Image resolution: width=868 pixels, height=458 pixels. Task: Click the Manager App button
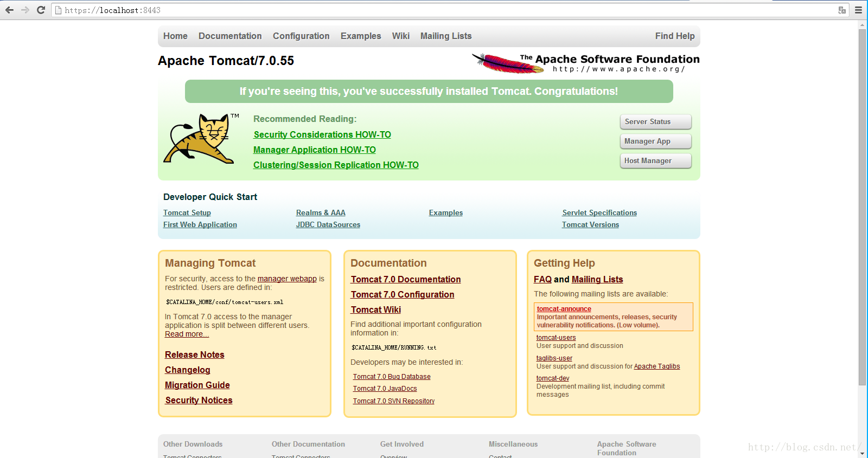click(x=655, y=141)
